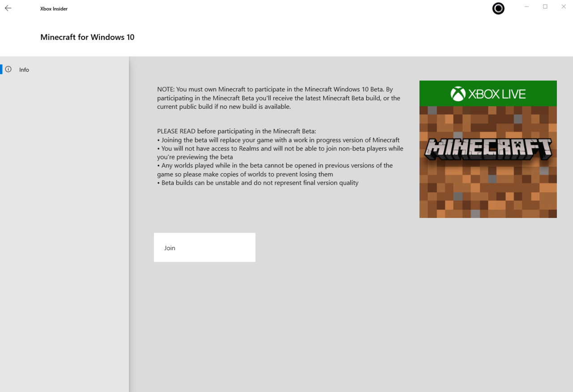Click the 'Any worlds played while in the beta' bullet

pos(275,170)
